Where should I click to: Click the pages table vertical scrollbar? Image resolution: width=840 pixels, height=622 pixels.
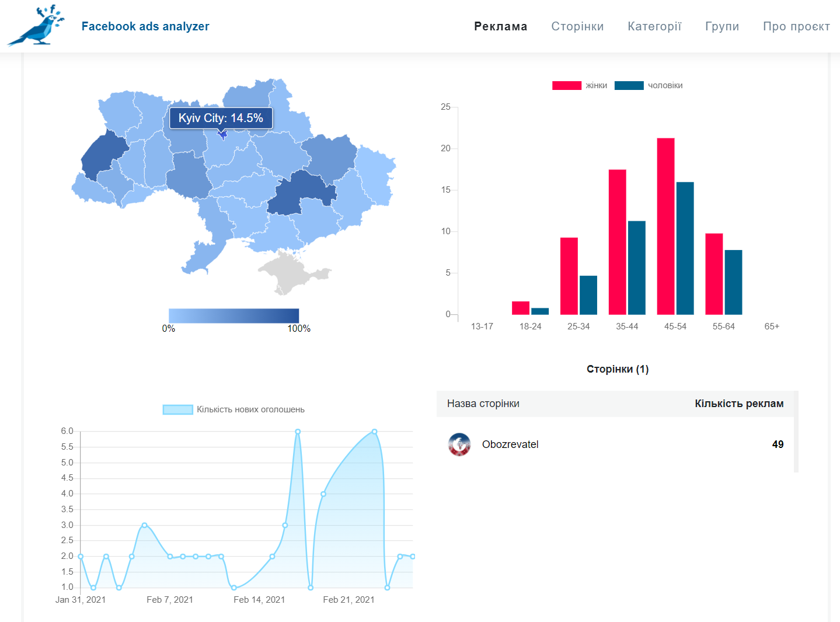[x=796, y=432]
